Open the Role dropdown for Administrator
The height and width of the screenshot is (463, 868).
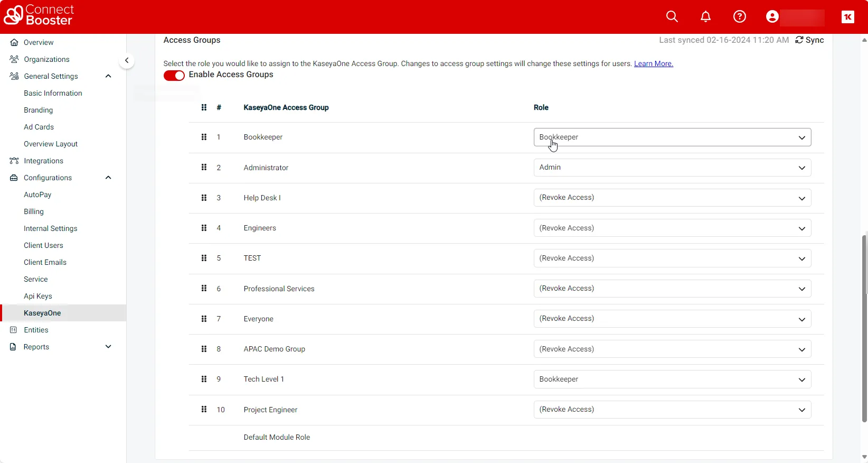click(672, 168)
